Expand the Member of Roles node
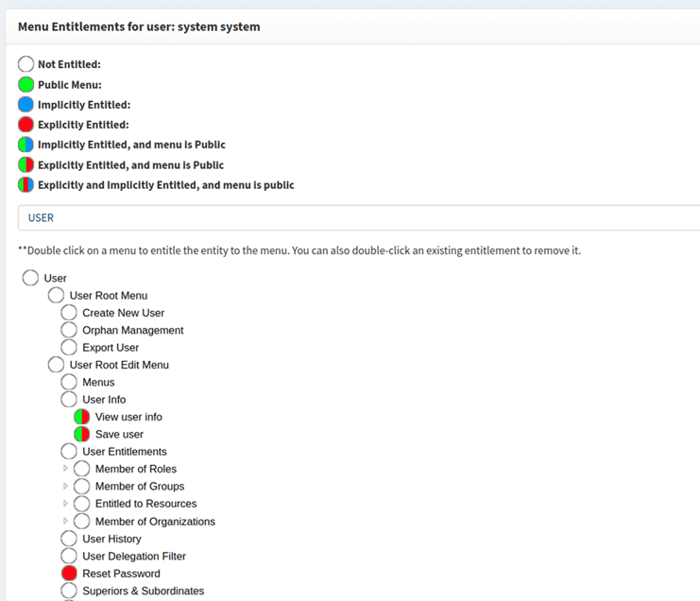The height and width of the screenshot is (601, 700). [65, 469]
